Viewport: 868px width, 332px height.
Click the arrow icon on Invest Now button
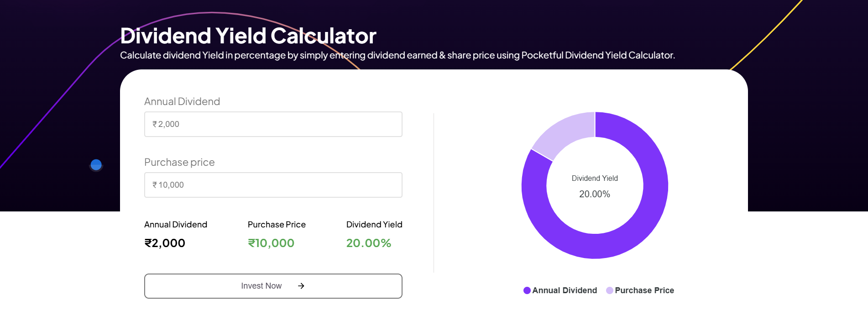point(301,286)
